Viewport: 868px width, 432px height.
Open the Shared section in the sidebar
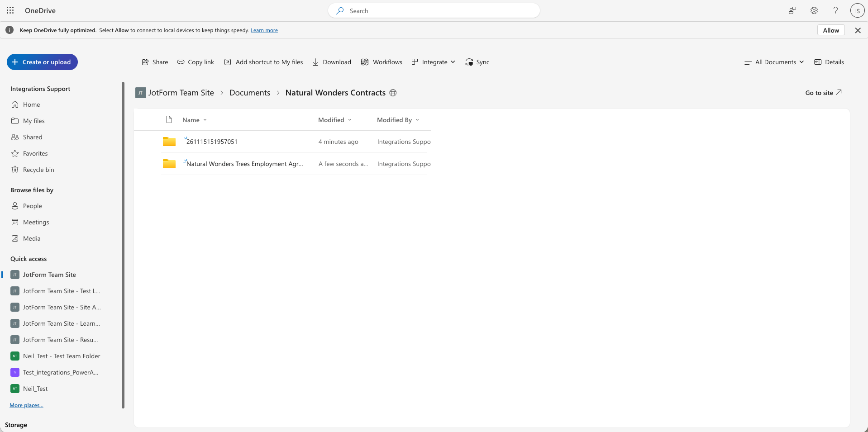coord(32,137)
